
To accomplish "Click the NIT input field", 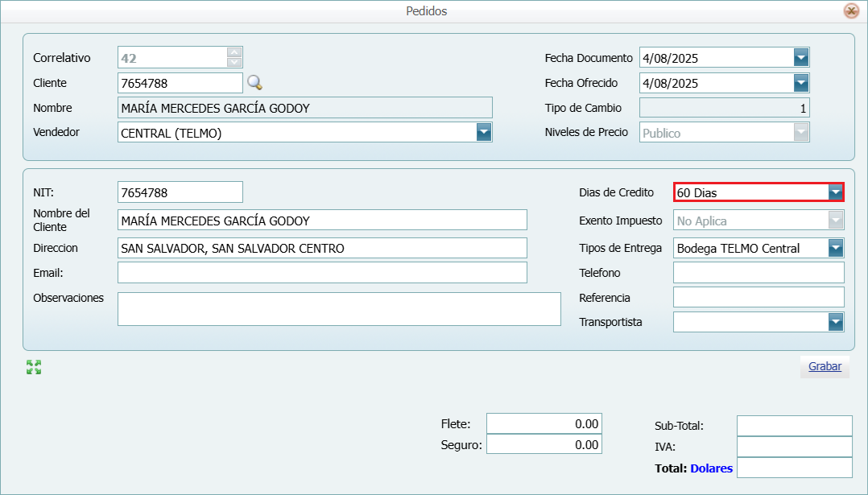I will coord(179,192).
